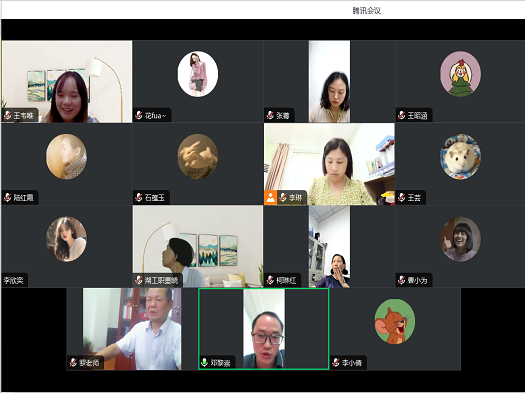Click the 腾讯会议 window title
525x393 pixels.
click(x=367, y=11)
